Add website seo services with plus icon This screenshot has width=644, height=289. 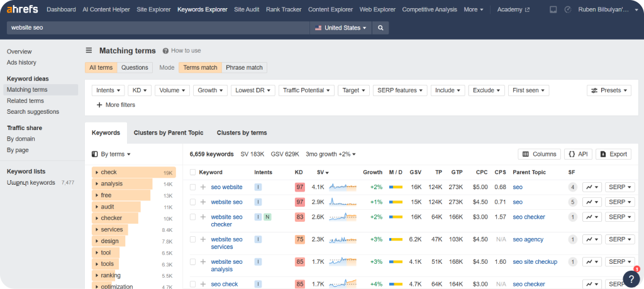click(x=203, y=239)
